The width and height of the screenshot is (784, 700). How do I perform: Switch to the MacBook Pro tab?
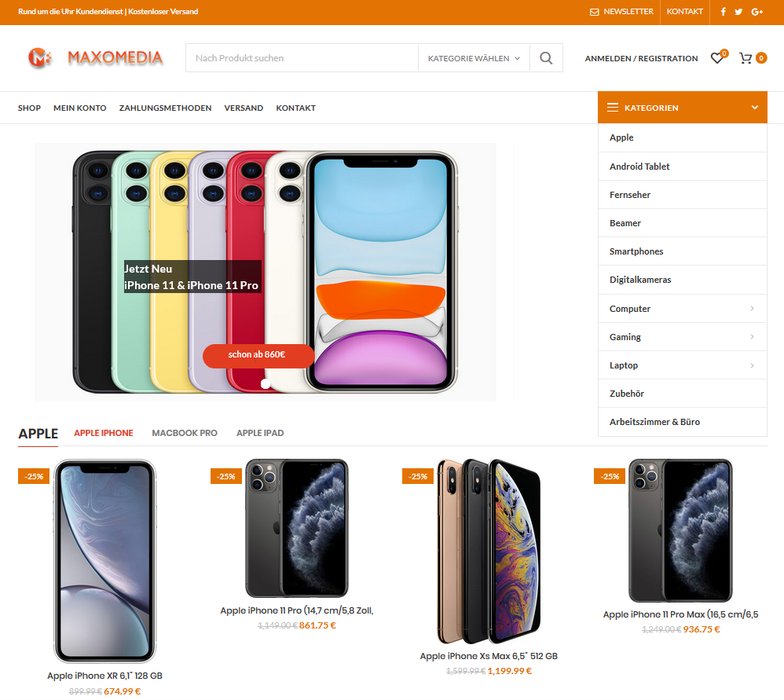click(x=185, y=433)
